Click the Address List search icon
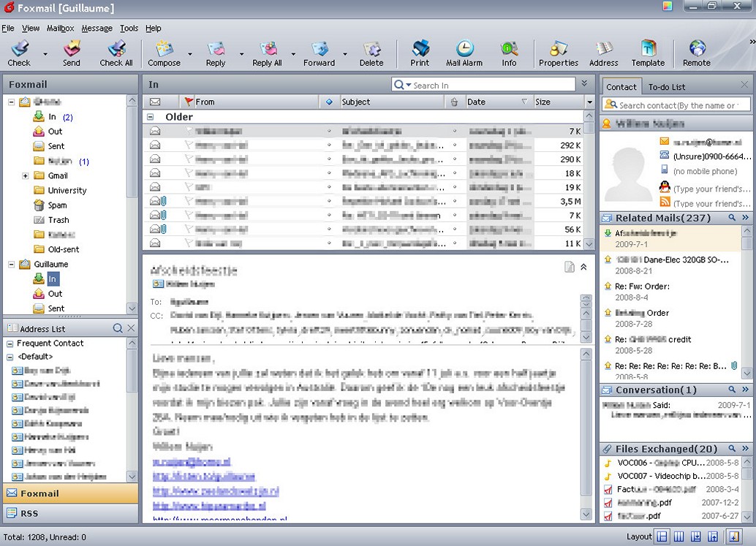This screenshot has width=756, height=546. click(118, 328)
